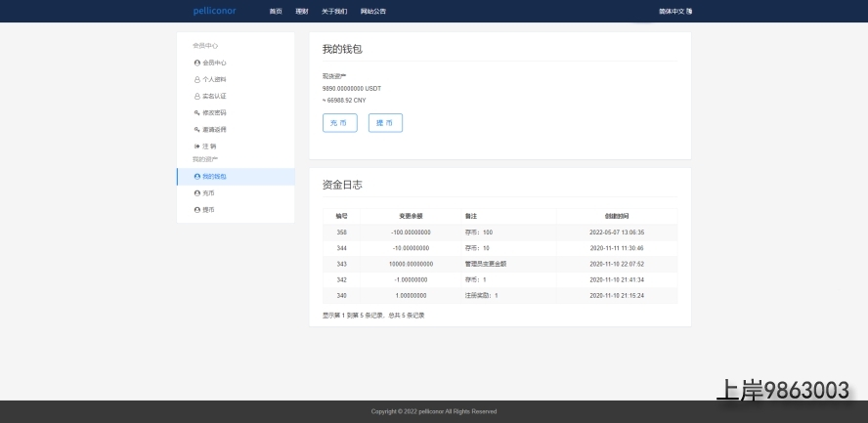Click the 2020-11-10 21:41:34 timestamp
The image size is (868, 423).
(617, 279)
